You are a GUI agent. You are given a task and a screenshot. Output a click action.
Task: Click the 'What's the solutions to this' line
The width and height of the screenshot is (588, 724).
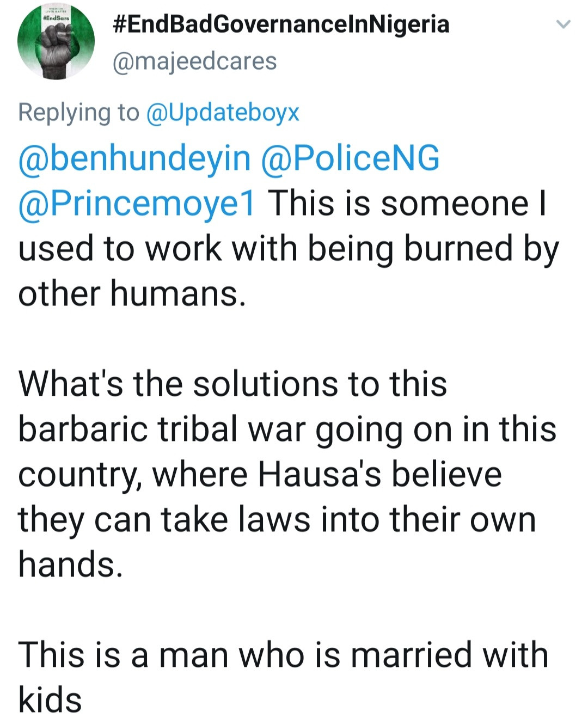pos(232,384)
